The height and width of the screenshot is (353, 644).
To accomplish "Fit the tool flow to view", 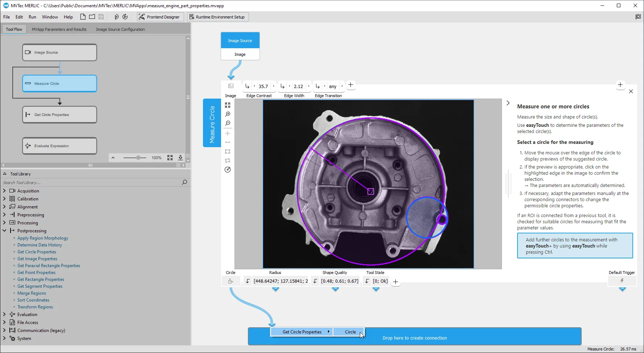I will point(170,158).
